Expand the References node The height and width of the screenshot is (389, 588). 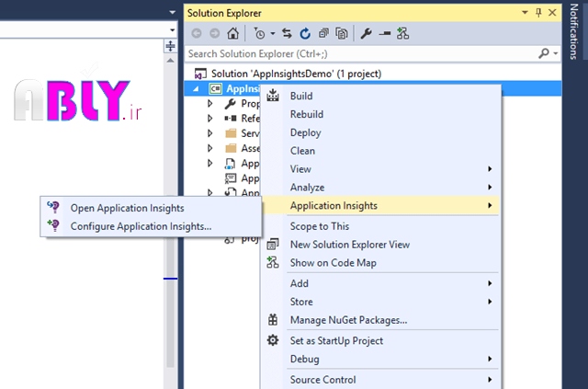tap(210, 119)
